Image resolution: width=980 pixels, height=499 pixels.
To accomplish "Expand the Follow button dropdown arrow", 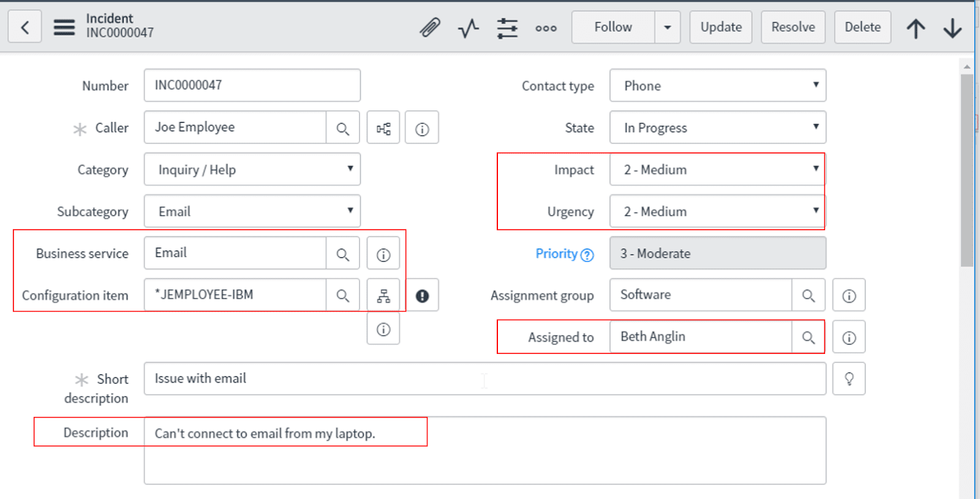I will (x=668, y=27).
